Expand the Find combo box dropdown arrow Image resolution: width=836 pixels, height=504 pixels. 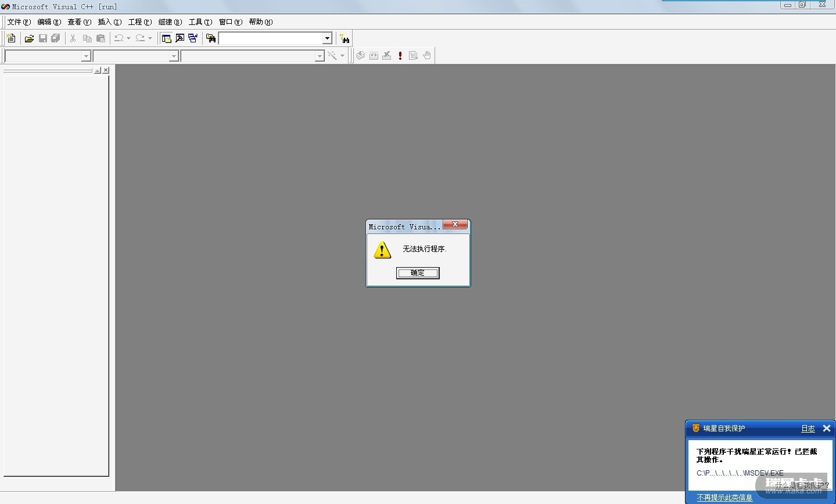coord(327,38)
